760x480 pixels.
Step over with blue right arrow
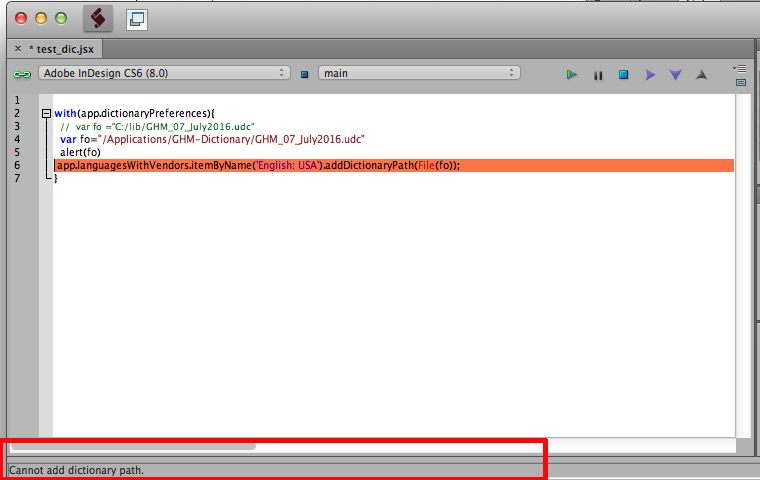pyautogui.click(x=650, y=75)
